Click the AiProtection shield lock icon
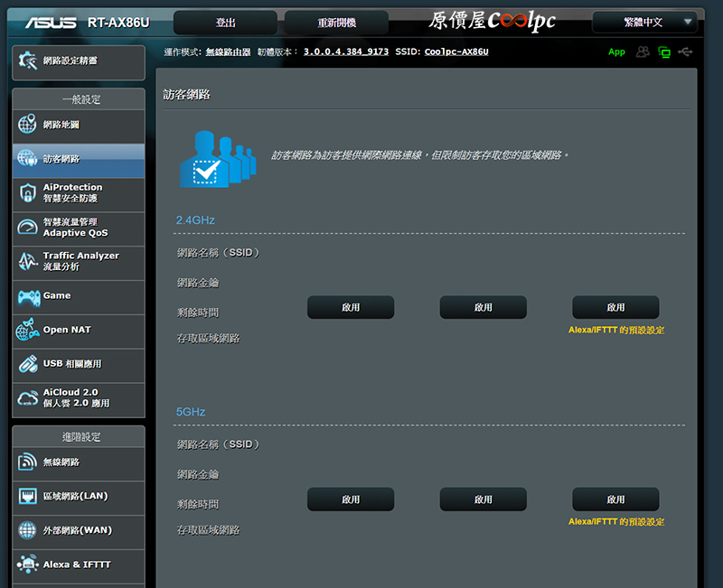Image resolution: width=723 pixels, height=588 pixels. (28, 193)
